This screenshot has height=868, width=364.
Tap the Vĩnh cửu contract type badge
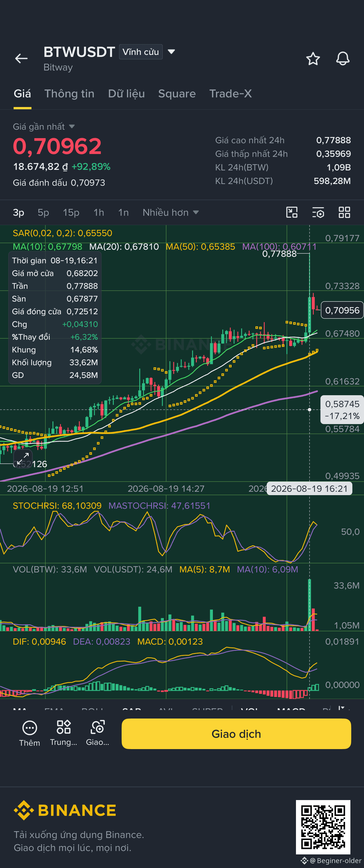tap(141, 52)
